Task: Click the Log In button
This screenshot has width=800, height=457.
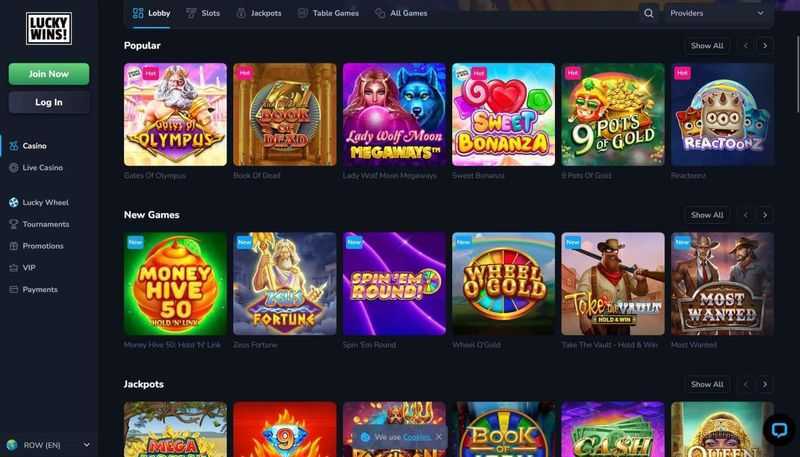Action: click(49, 103)
